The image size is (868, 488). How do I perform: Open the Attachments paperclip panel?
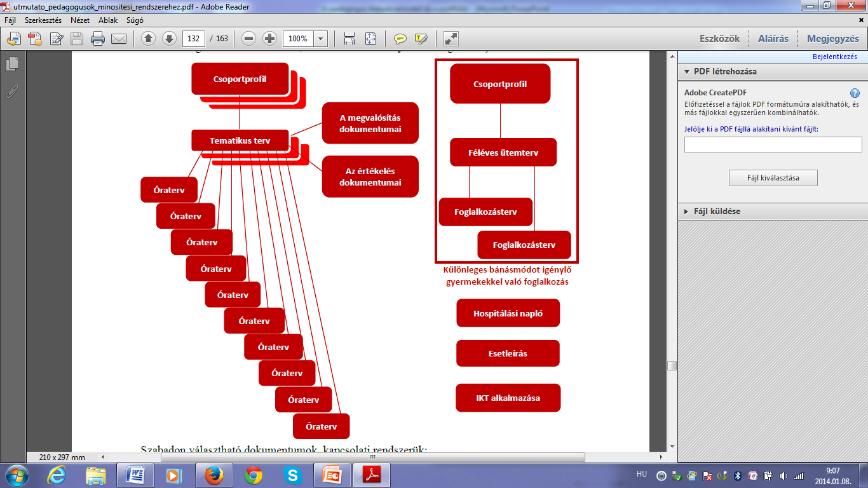point(12,91)
